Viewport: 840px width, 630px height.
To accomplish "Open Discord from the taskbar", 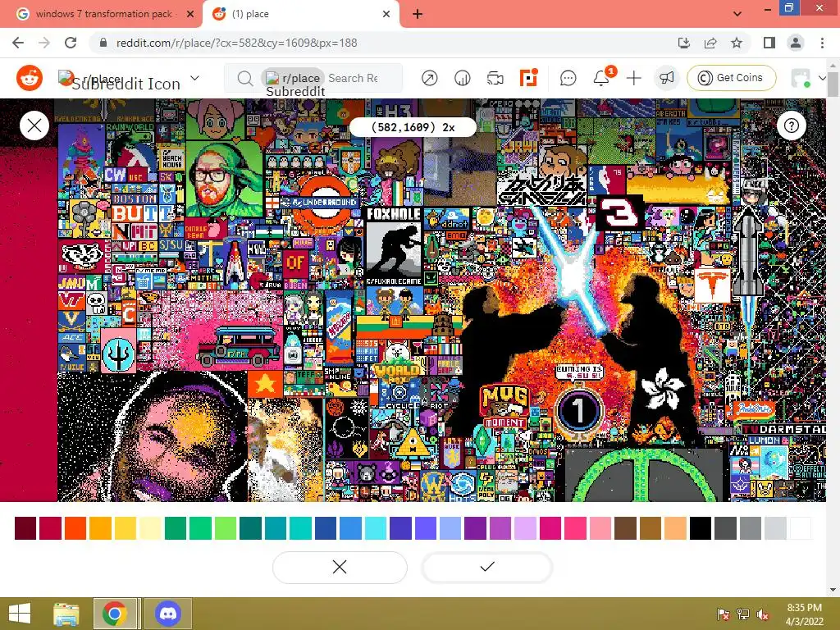I will [167, 614].
